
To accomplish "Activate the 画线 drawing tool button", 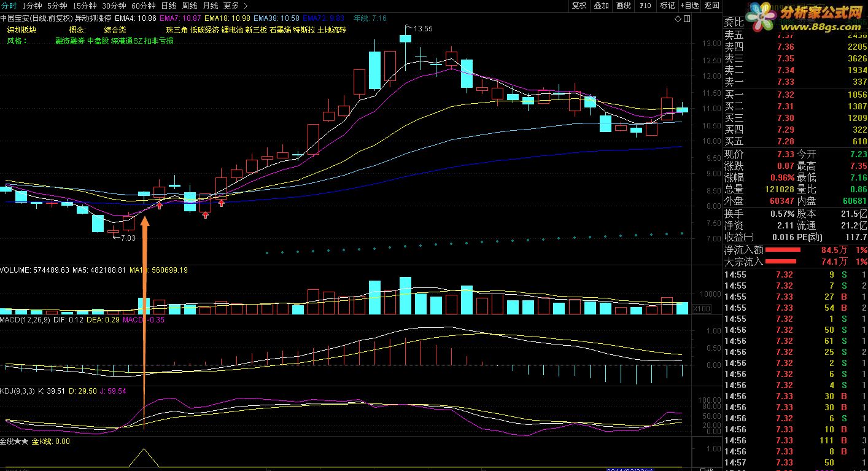I will click(623, 6).
